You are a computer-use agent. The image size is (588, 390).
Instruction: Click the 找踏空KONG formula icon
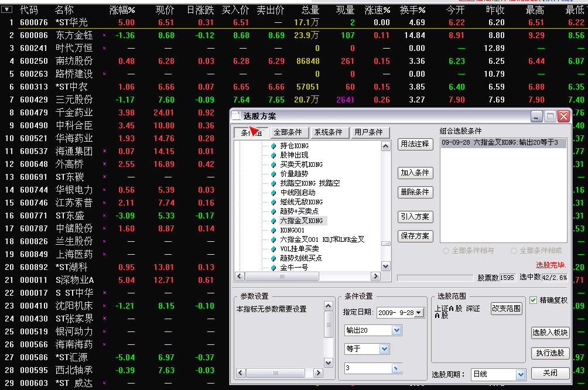[x=273, y=184]
